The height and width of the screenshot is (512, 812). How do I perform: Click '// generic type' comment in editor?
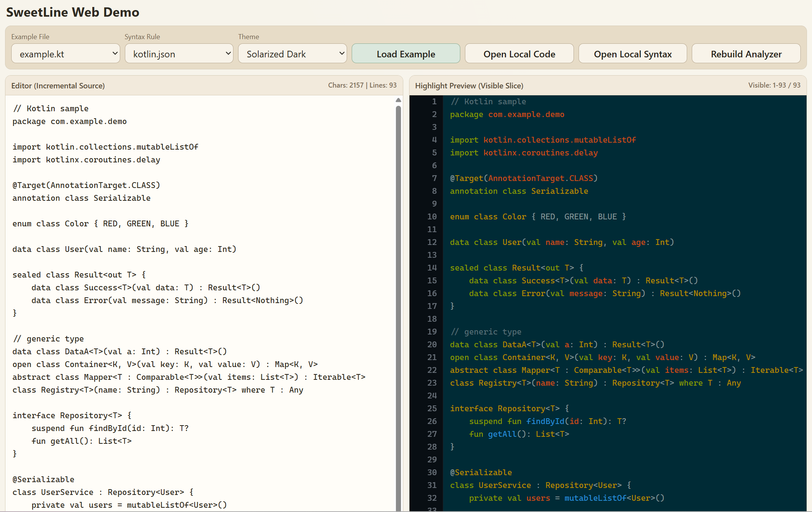click(x=48, y=339)
